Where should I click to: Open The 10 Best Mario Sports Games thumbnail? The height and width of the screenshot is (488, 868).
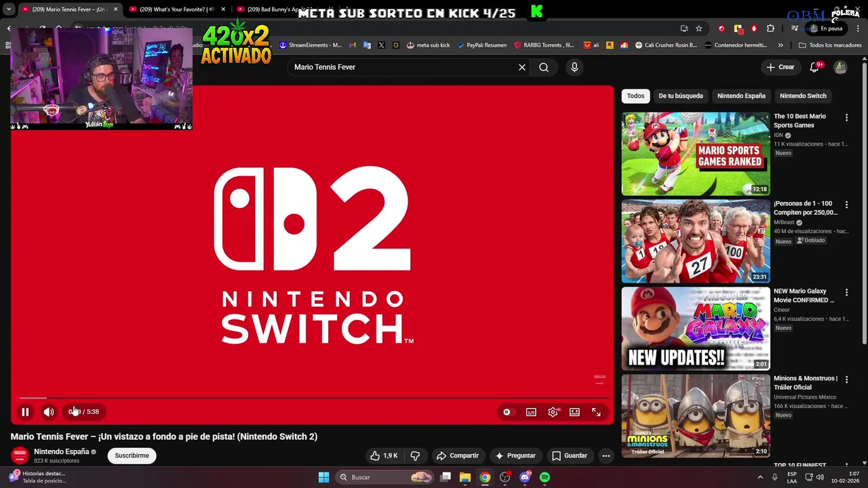pos(696,154)
